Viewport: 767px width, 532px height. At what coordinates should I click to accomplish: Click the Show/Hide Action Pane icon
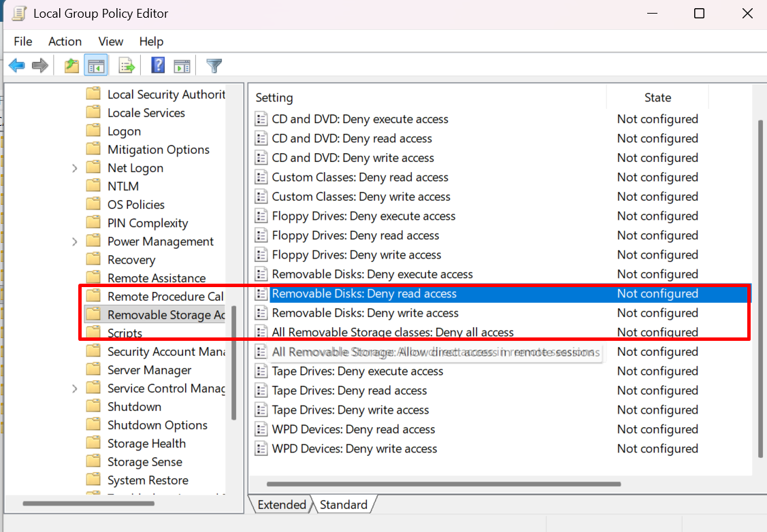182,66
